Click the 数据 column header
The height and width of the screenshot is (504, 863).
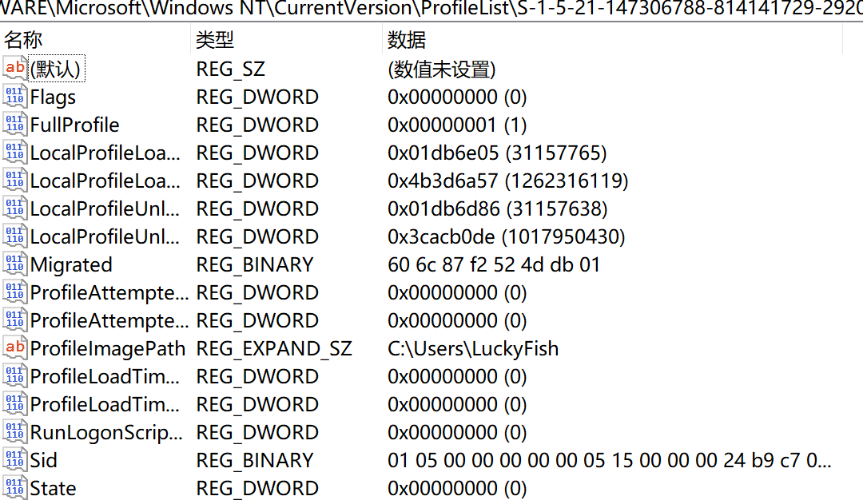407,40
